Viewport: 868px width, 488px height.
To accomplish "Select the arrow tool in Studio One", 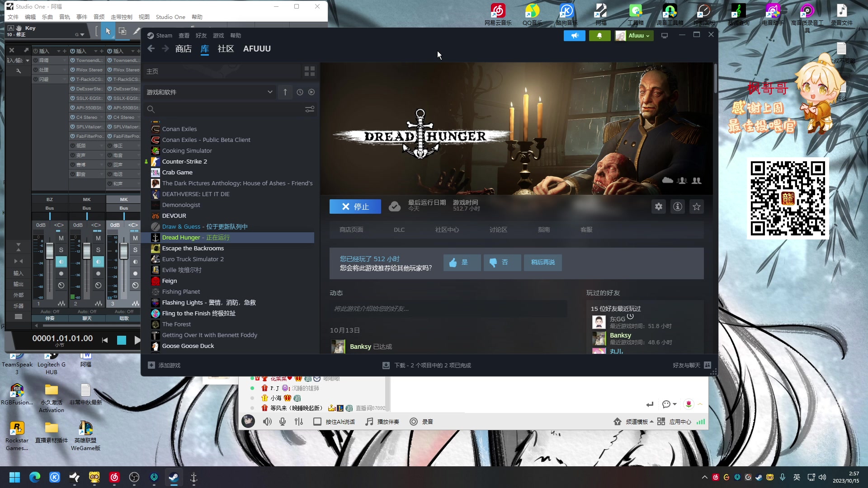I will point(108,31).
